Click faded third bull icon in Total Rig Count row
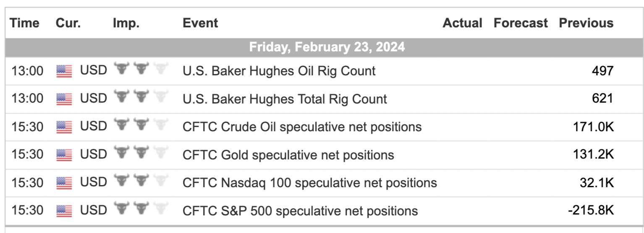Image resolution: width=644 pixels, height=233 pixels. (x=161, y=96)
